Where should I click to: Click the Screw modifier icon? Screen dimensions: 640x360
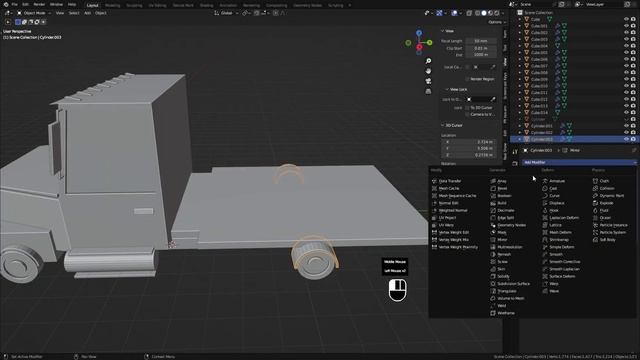[x=493, y=262]
